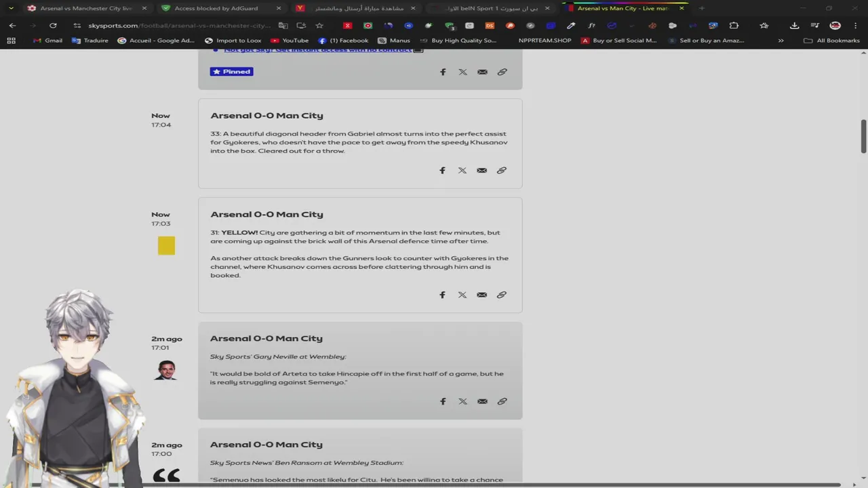The image size is (868, 488).
Task: Switch to the Arabic-titled Arsenal match tab
Action: [x=357, y=8]
